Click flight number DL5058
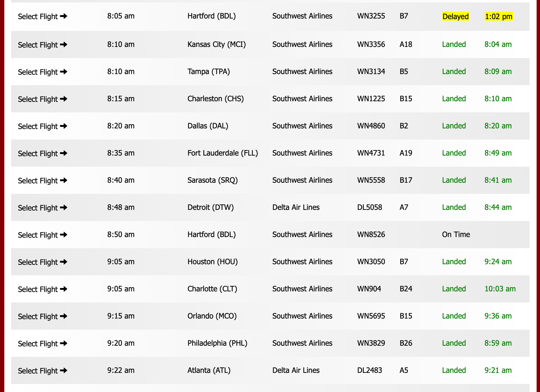Viewport: 540px width, 392px height. click(370, 207)
